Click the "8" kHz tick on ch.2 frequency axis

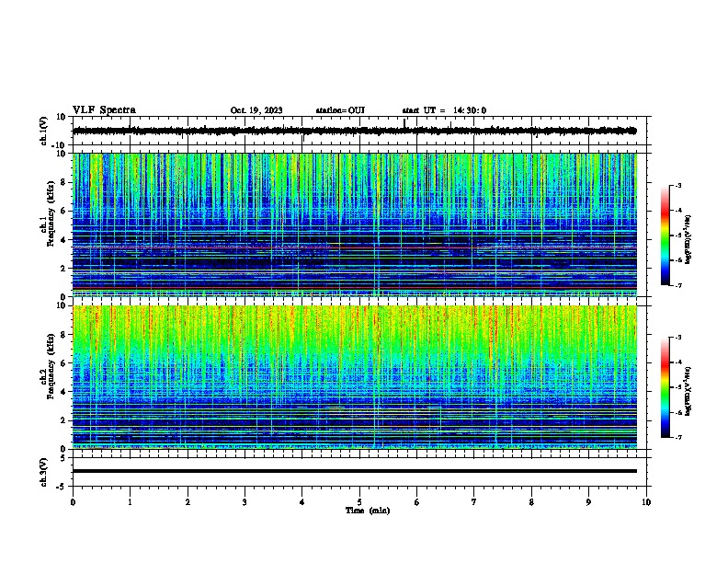[63, 335]
